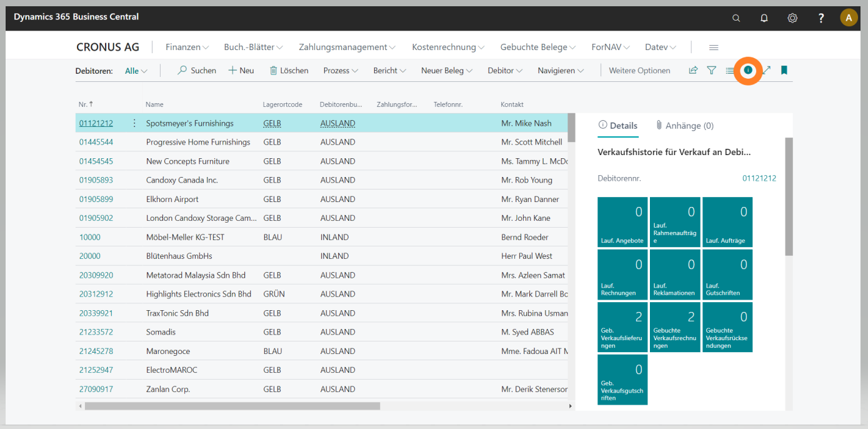Expand the Finanzen menu

pos(187,47)
